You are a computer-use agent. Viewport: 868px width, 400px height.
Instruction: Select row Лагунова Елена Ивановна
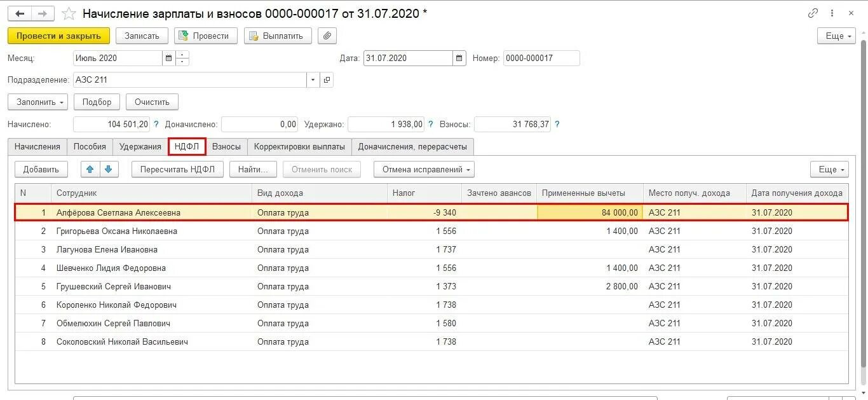click(431, 249)
